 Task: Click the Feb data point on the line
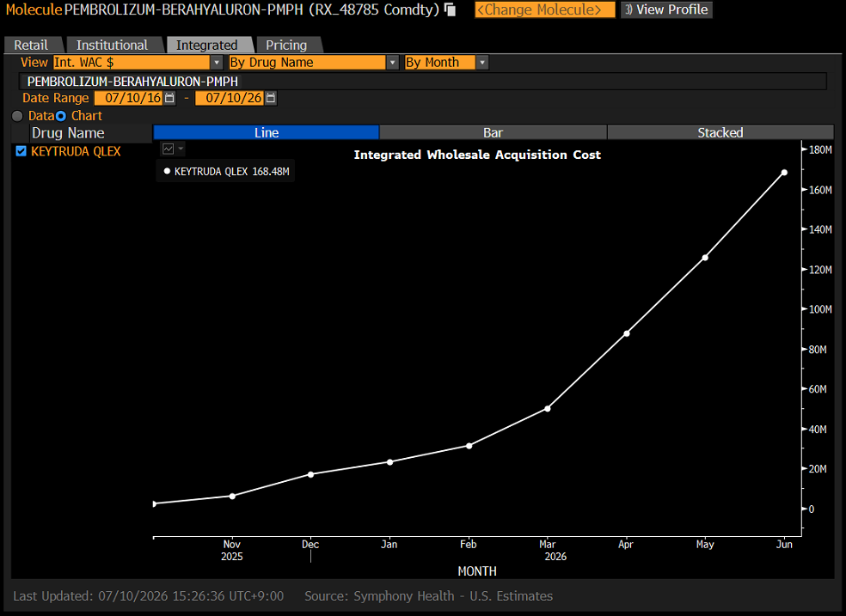point(469,446)
